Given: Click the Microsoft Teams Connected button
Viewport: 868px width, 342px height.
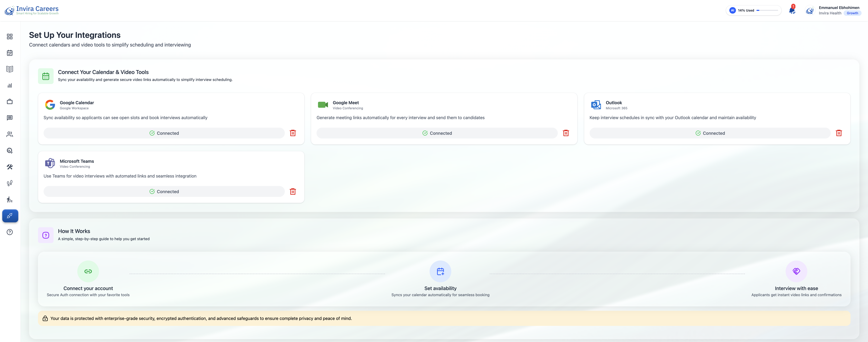Looking at the screenshot, I should click(164, 192).
